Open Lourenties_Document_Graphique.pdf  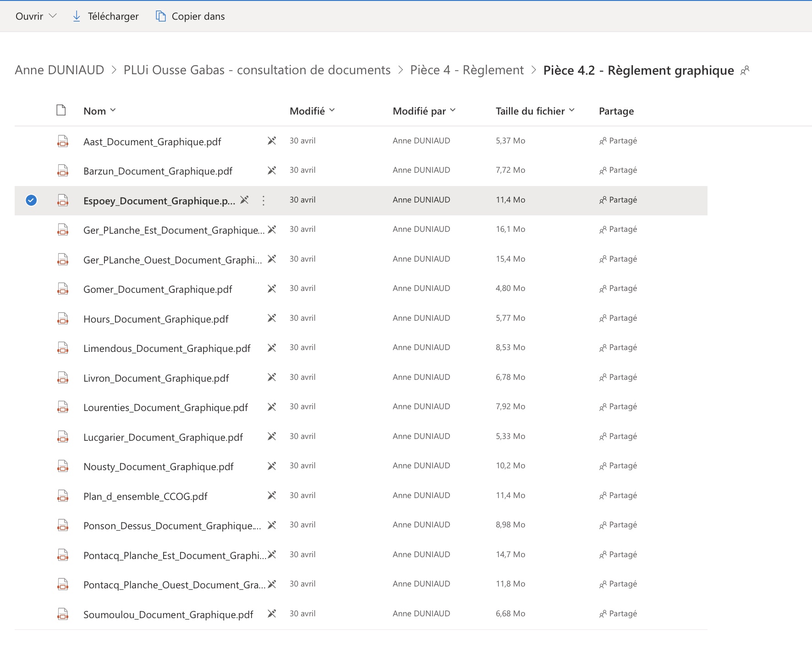click(165, 407)
